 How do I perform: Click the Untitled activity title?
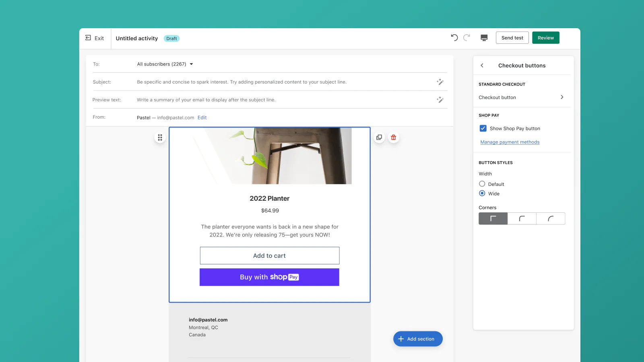[x=137, y=39]
